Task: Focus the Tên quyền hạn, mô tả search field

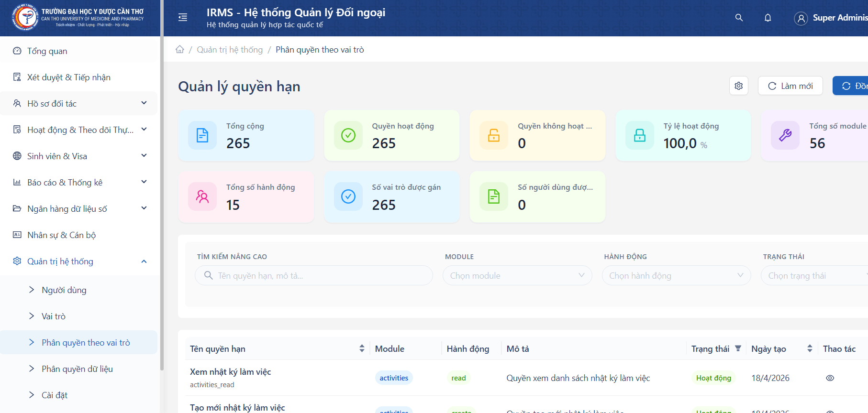Action: [x=314, y=275]
